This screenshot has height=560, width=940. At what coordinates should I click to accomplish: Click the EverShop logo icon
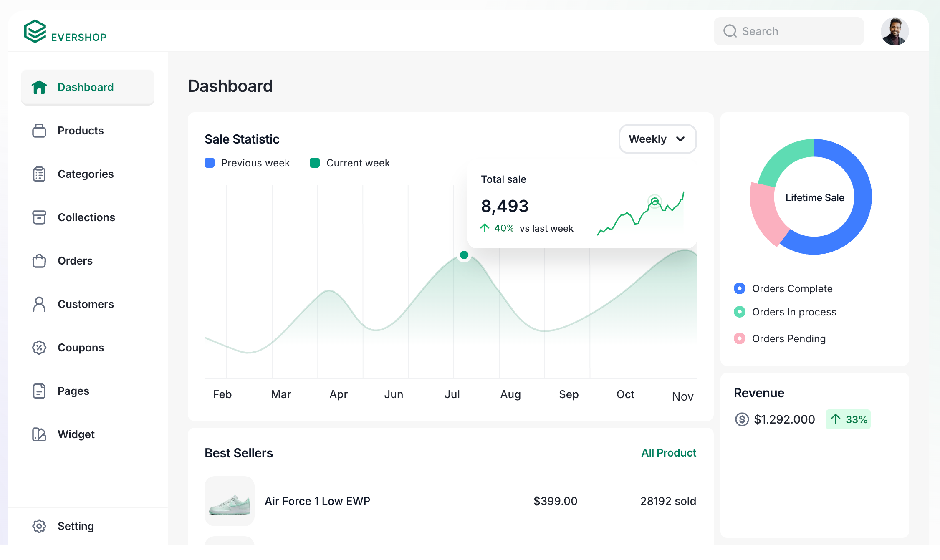point(35,31)
